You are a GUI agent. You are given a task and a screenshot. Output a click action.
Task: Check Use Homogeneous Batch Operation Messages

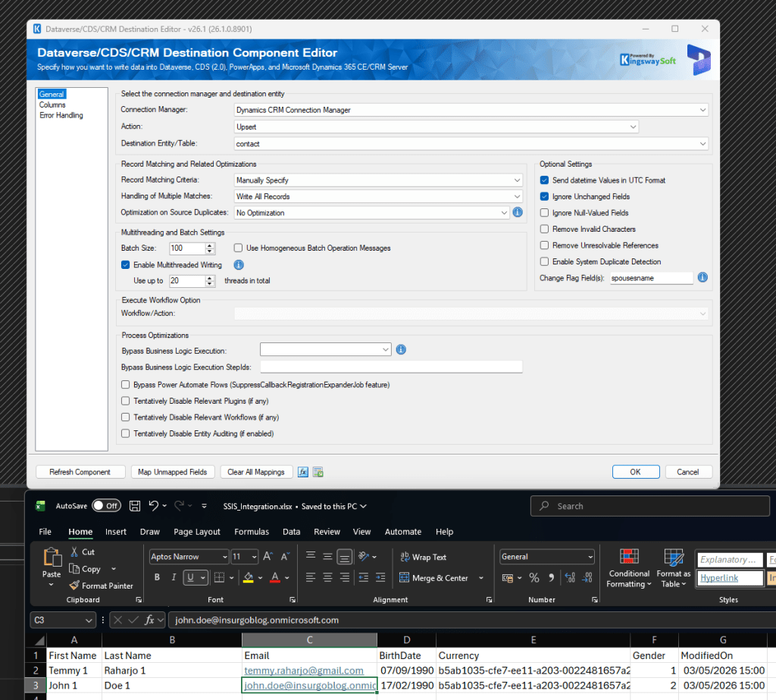tap(238, 248)
